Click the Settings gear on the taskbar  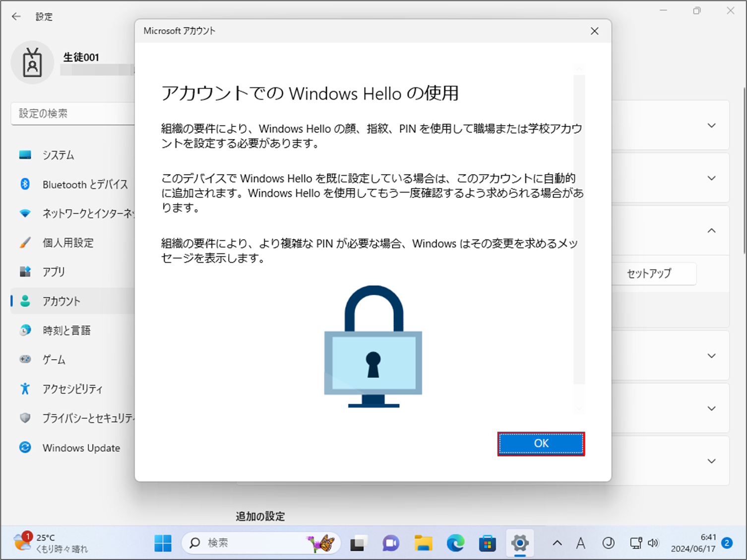[520, 543]
